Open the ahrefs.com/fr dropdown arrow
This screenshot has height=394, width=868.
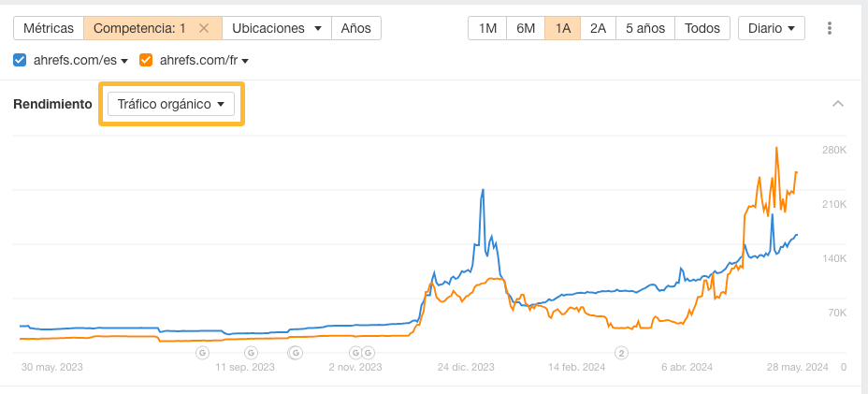pos(245,62)
